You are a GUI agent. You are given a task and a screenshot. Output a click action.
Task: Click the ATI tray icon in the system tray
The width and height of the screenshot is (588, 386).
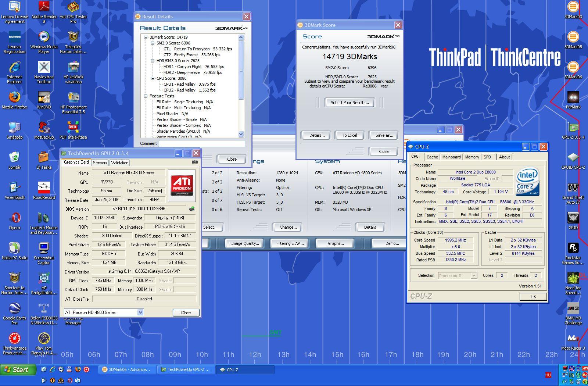pyautogui.click(x=585, y=369)
